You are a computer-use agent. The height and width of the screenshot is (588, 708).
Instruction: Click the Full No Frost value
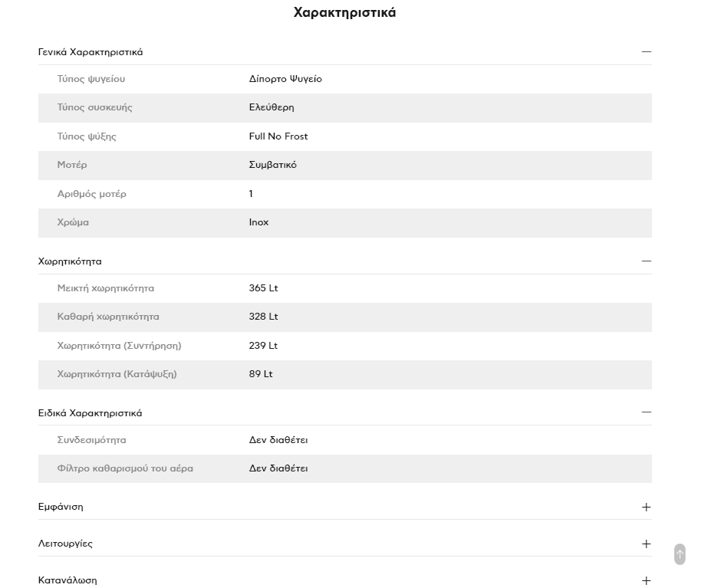tap(278, 136)
